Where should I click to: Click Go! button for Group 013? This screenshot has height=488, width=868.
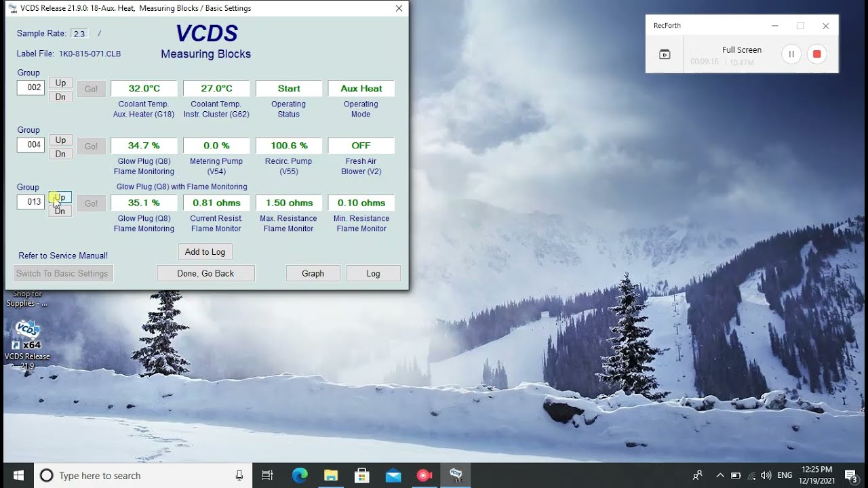91,203
